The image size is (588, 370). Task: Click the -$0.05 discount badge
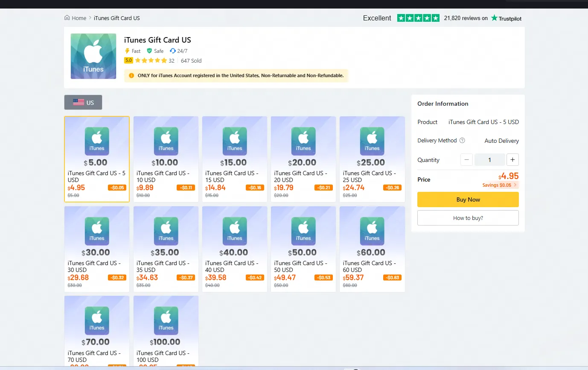tap(117, 188)
